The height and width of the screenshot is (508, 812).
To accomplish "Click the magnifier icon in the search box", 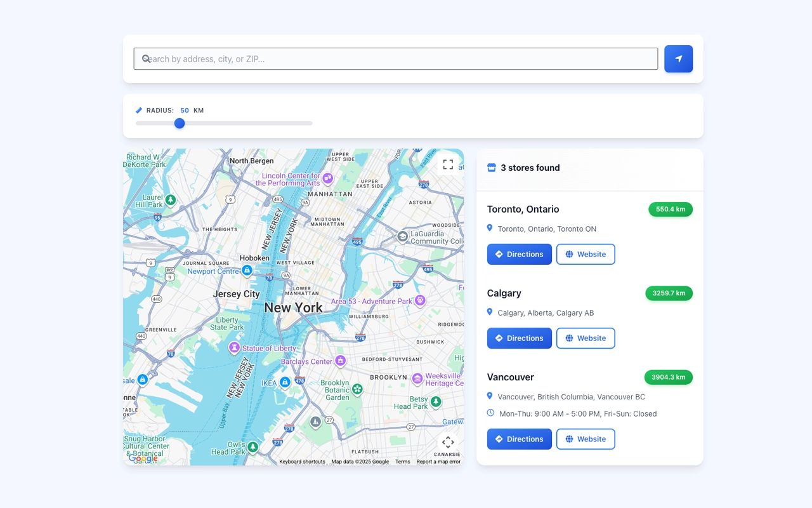I will [x=145, y=58].
